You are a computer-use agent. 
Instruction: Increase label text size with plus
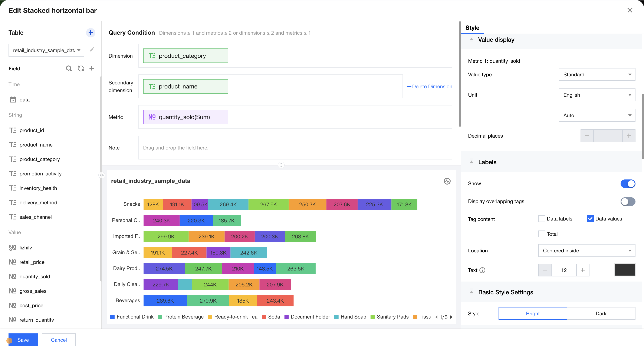click(583, 270)
